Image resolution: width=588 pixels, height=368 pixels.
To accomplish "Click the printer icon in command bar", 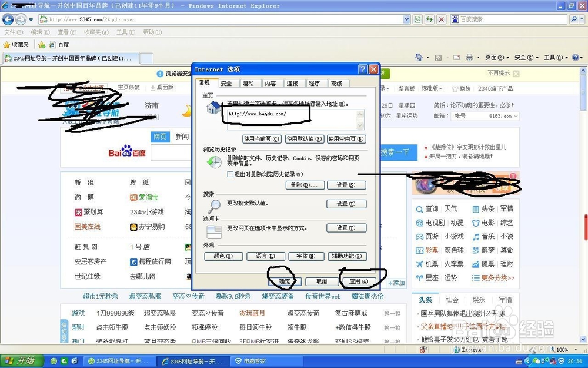I will 469,58.
